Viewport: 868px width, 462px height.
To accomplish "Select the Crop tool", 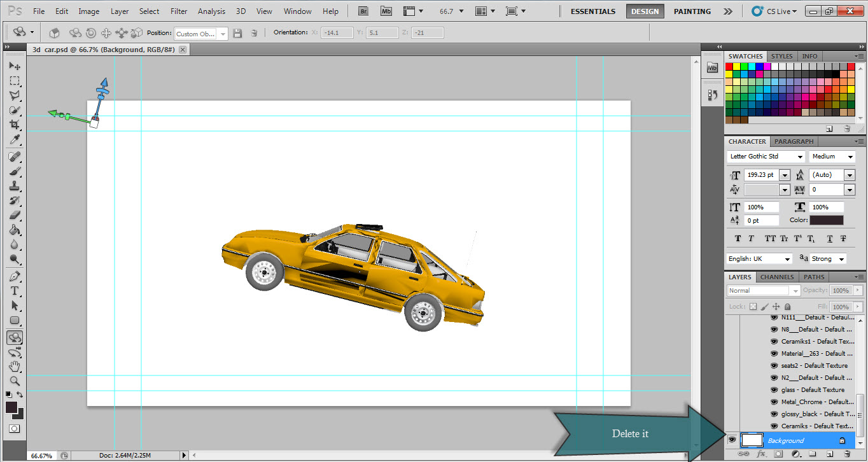I will click(x=15, y=125).
